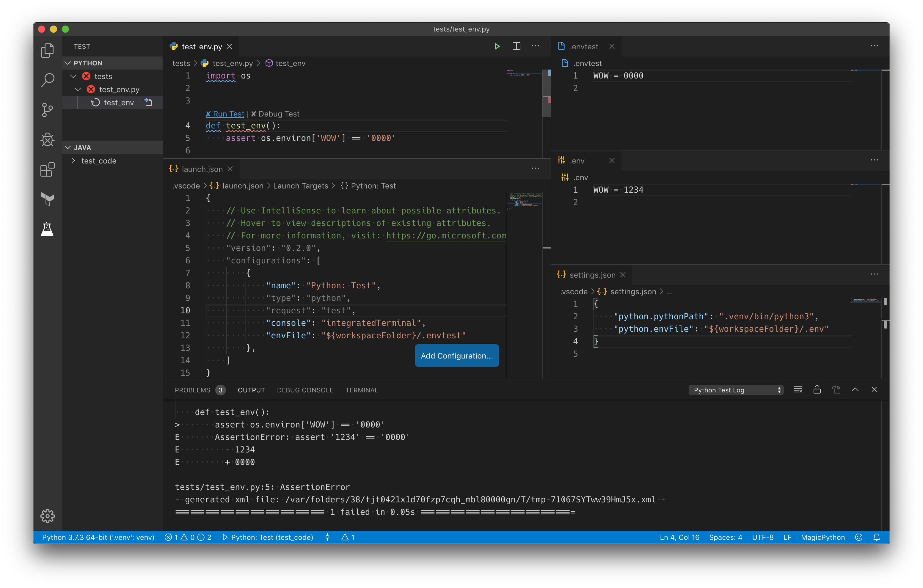Switch to the DEBUG CONSOLE tab
The height and width of the screenshot is (588, 923).
click(305, 390)
